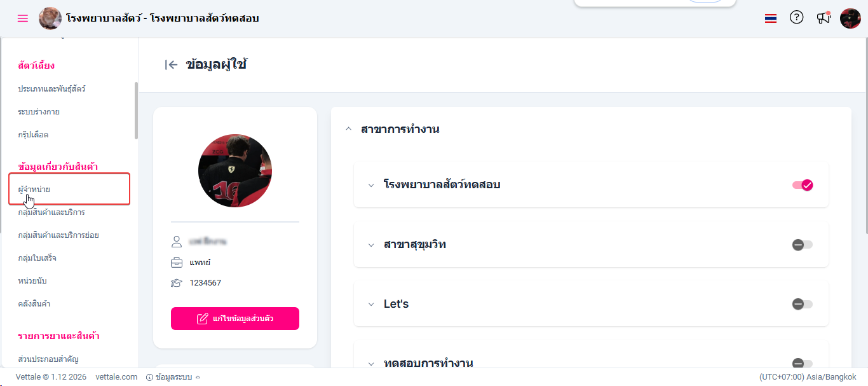Click the hospital logo in header
This screenshot has width=868, height=386.
(50, 18)
